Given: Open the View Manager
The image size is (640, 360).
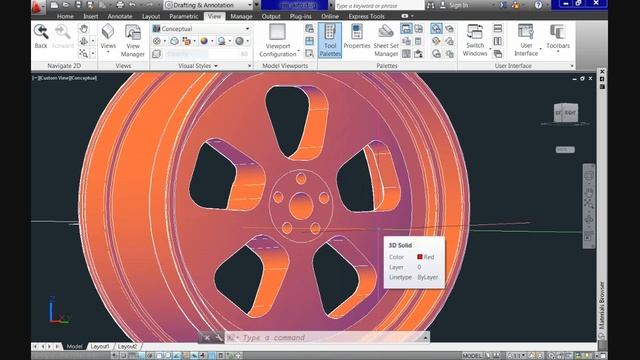Looking at the screenshot, I should coord(133,40).
